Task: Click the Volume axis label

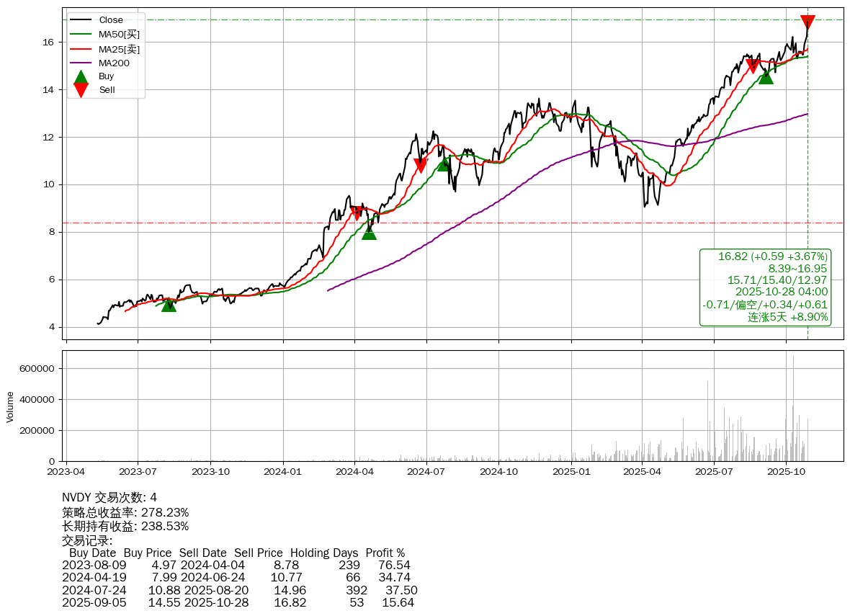Action: 10,406
